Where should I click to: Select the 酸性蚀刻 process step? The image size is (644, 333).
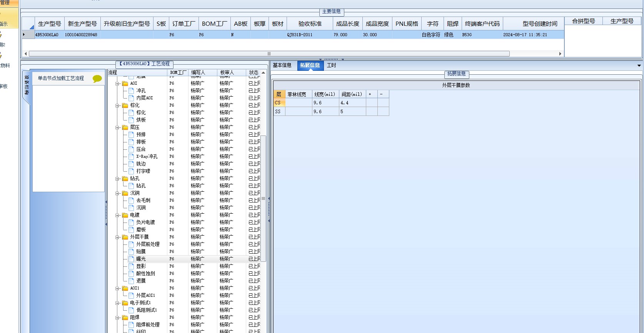[x=145, y=273]
